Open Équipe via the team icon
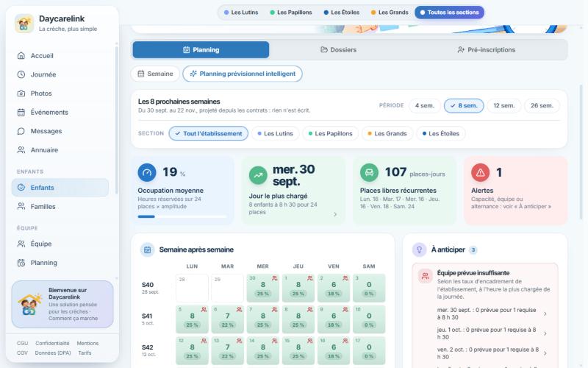The height and width of the screenshot is (368, 588). coord(21,244)
